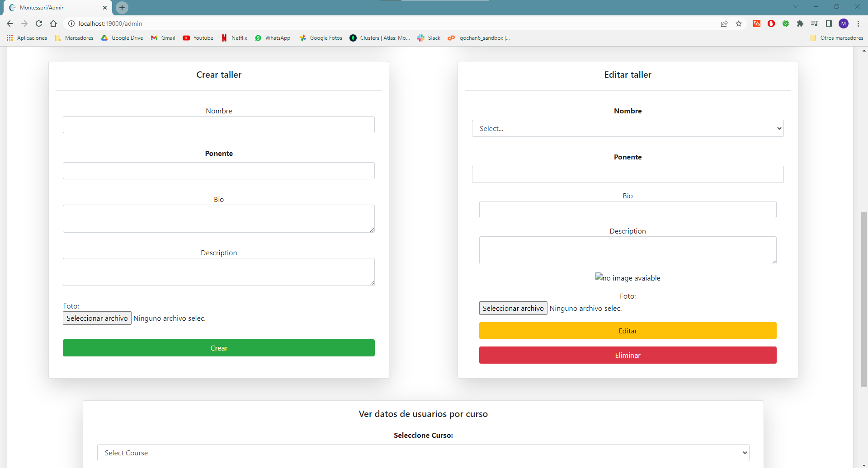This screenshot has width=868, height=468.
Task: Focus the Crear taller Nombre field
Action: (x=219, y=125)
